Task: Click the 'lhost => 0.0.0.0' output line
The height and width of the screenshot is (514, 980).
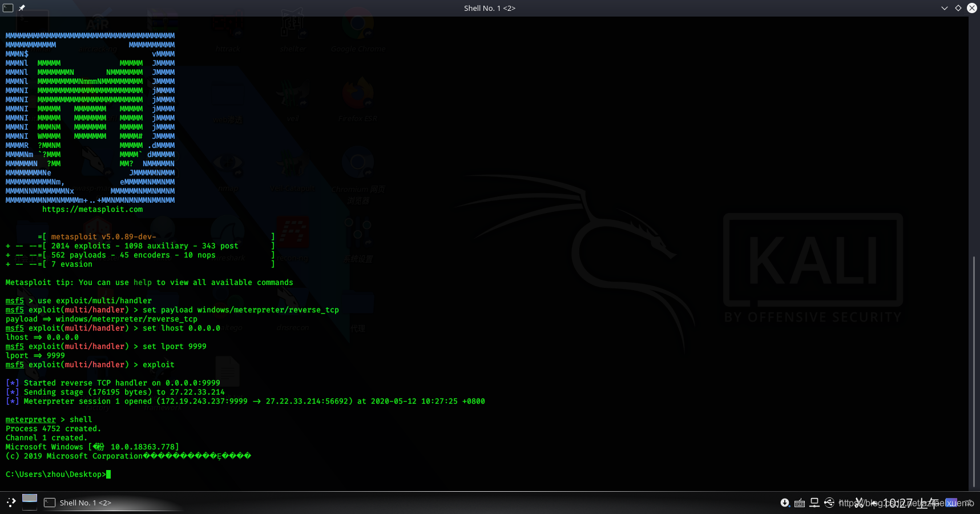Action: (x=42, y=338)
